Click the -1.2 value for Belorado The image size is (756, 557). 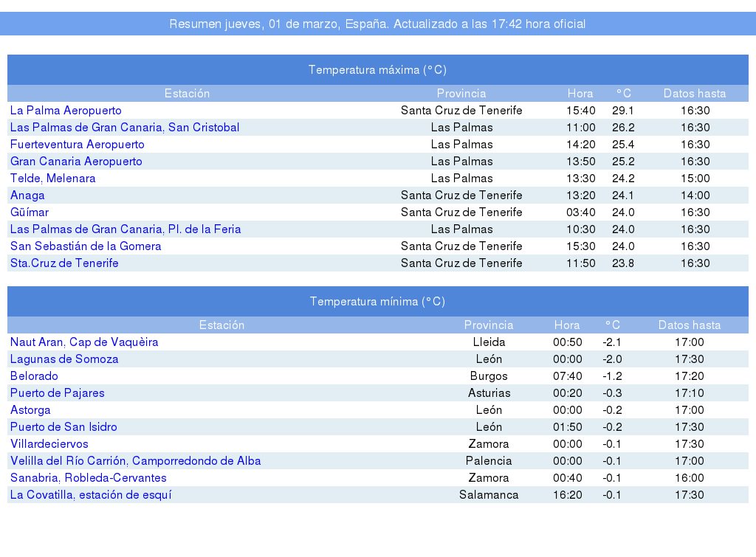(612, 376)
